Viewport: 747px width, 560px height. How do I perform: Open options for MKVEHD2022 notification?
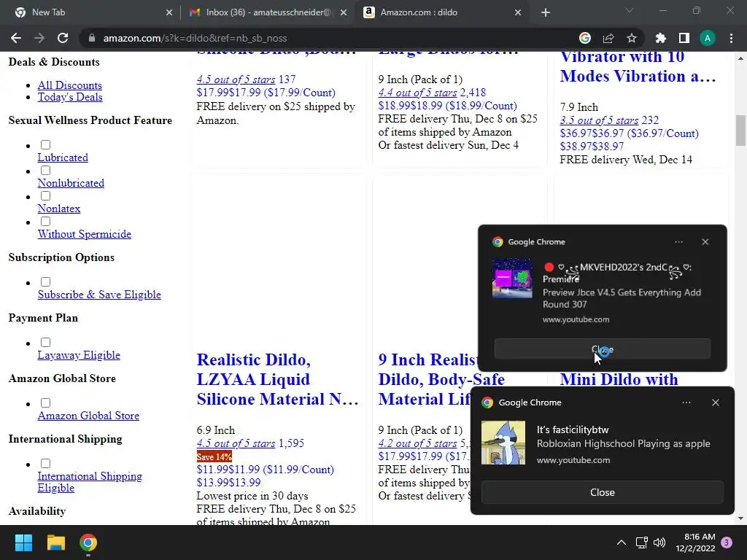(x=679, y=242)
